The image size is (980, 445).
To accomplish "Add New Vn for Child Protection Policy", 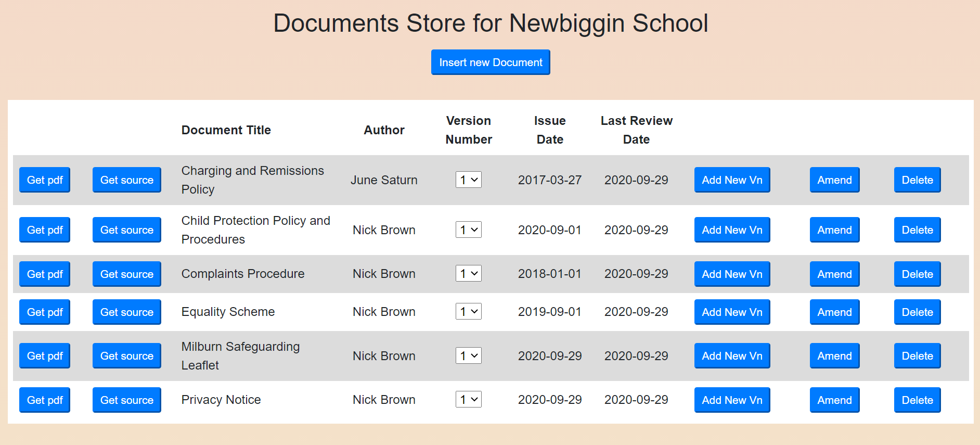I will 732,230.
